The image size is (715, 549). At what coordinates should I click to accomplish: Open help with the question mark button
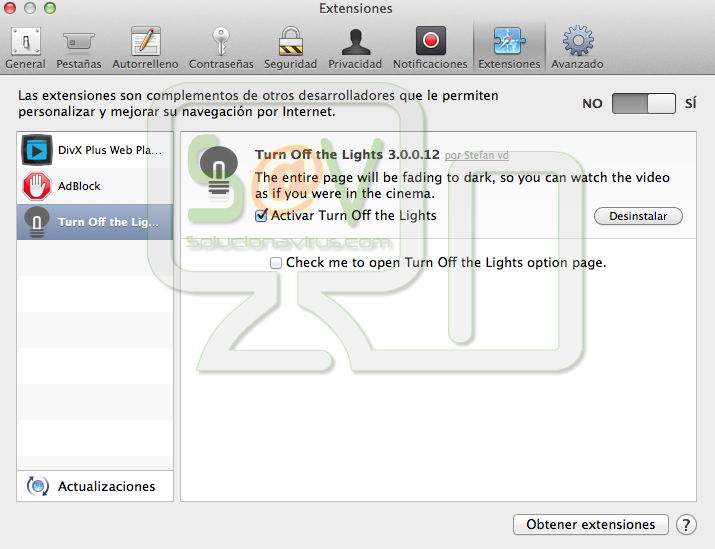pyautogui.click(x=686, y=524)
